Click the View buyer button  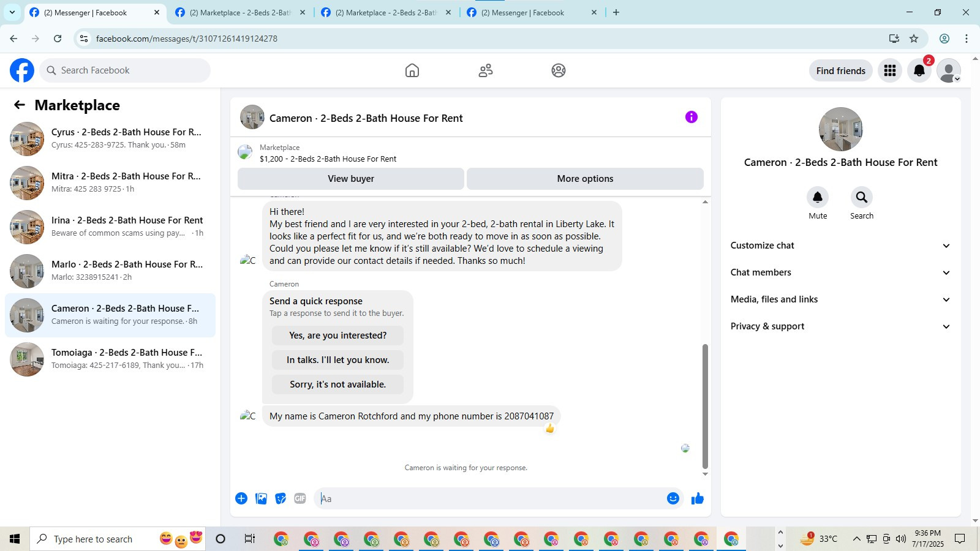(351, 179)
